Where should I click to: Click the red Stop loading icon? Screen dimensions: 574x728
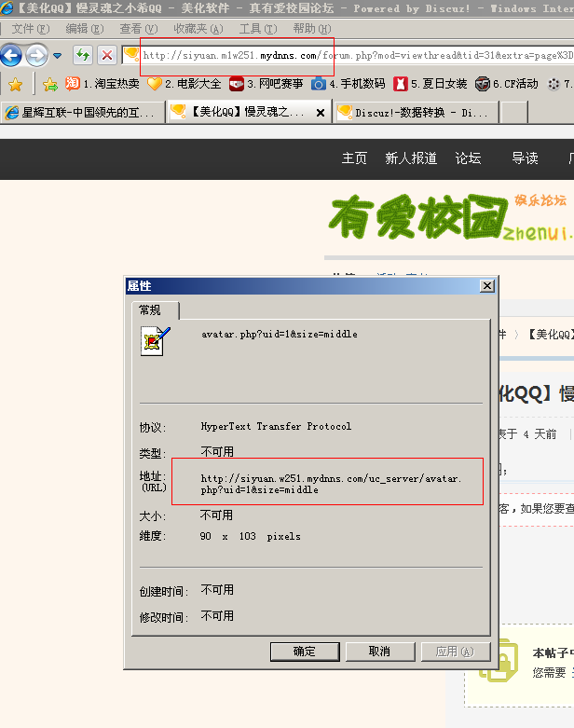(x=107, y=55)
